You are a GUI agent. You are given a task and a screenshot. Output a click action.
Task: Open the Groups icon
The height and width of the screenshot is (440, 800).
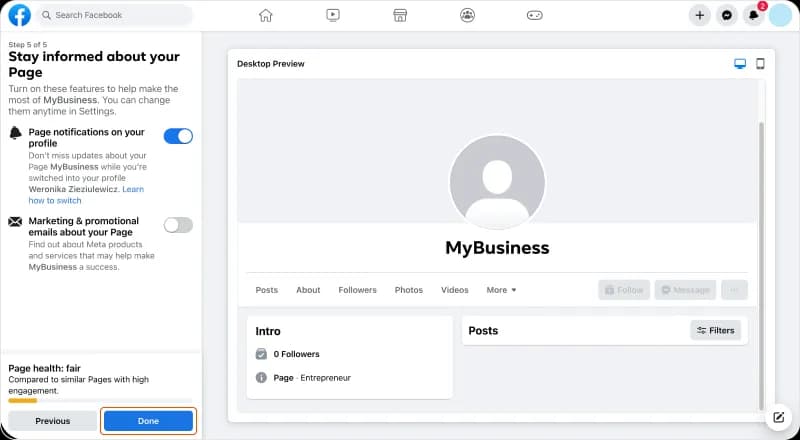(467, 15)
